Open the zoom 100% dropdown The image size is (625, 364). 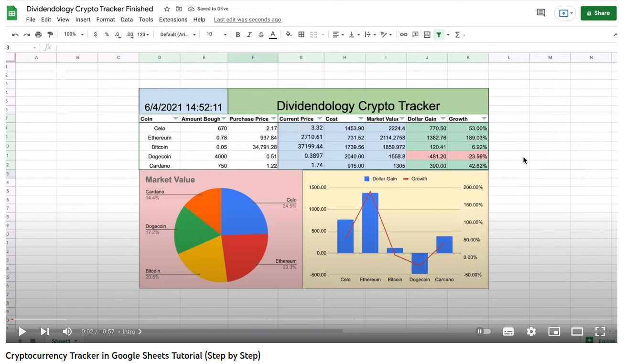click(74, 34)
